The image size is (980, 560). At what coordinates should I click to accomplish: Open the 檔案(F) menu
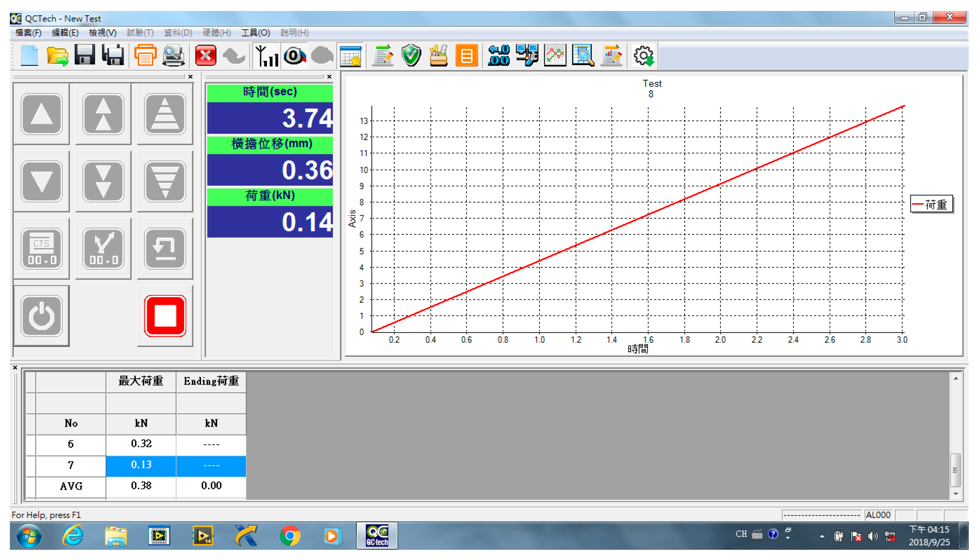[x=28, y=33]
